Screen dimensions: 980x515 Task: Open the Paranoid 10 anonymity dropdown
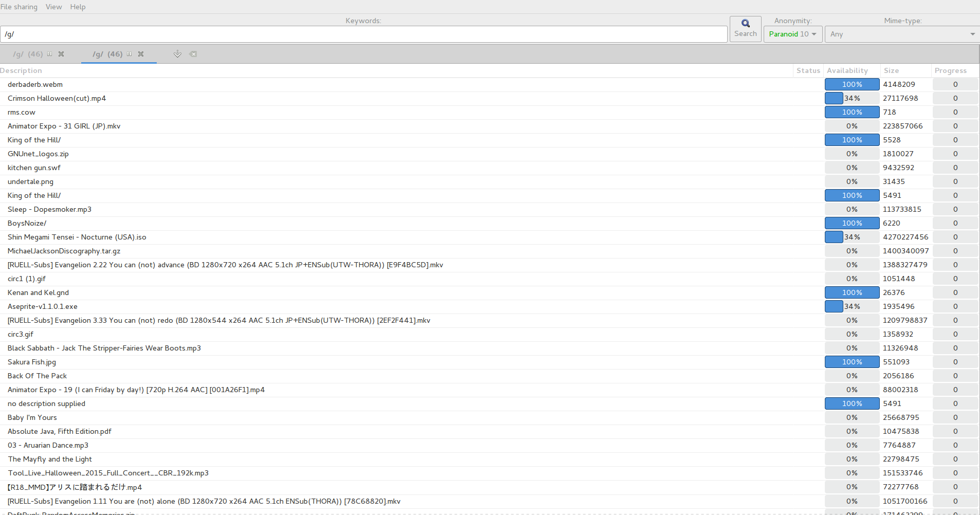[792, 34]
